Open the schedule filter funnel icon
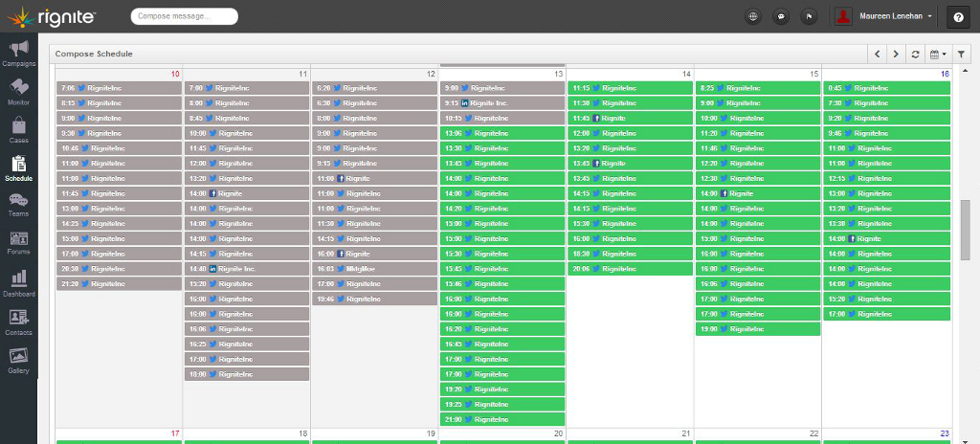980x444 pixels. (x=961, y=55)
